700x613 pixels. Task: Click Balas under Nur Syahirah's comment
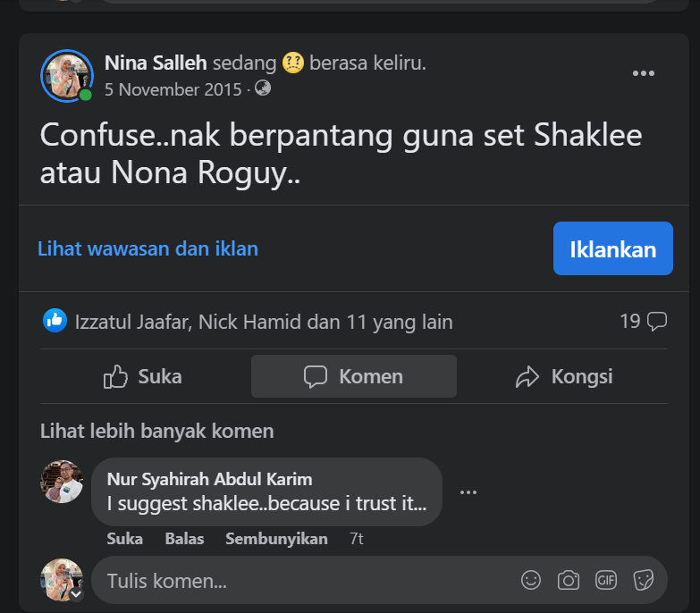point(184,539)
